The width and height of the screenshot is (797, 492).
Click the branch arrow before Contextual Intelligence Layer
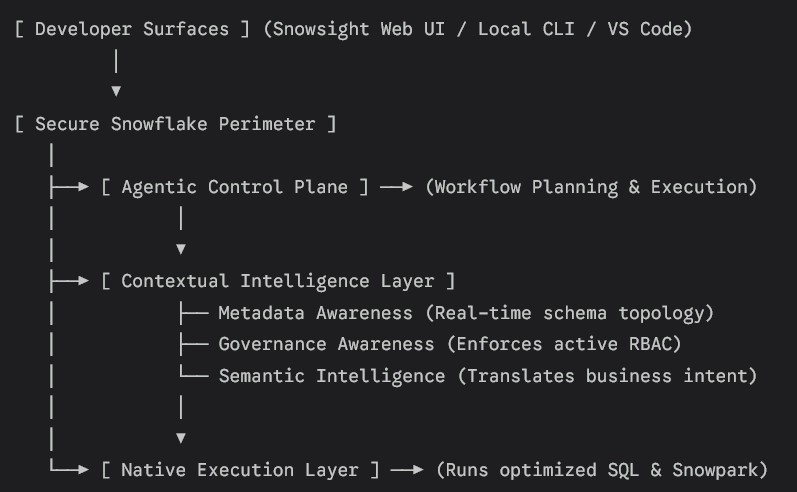coord(69,281)
